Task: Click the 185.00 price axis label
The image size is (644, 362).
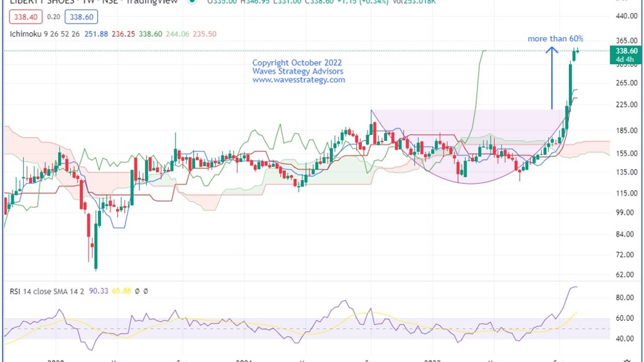Action: (627, 131)
